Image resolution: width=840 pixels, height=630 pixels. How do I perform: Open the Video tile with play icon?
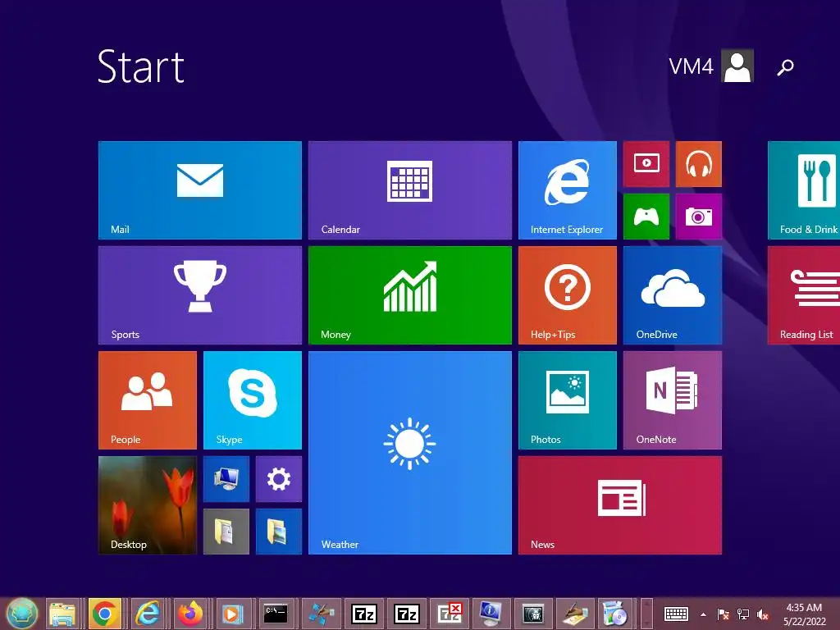(646, 164)
